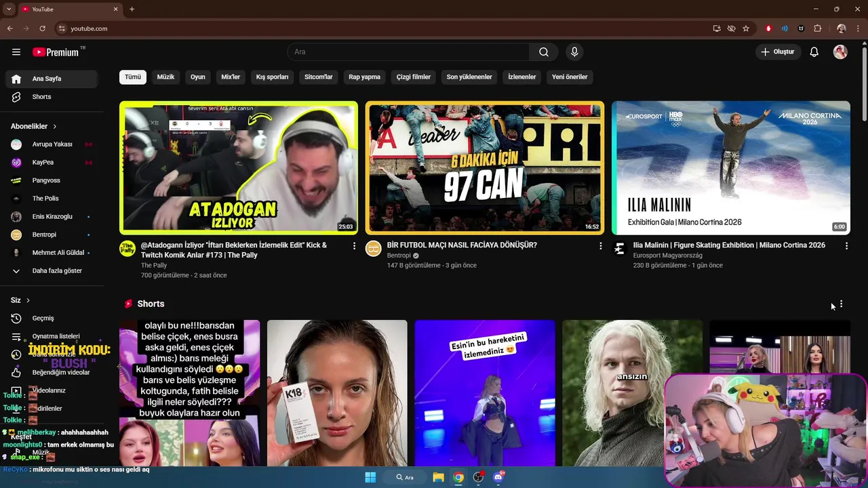Click the search magnifier button

pyautogui.click(x=544, y=52)
